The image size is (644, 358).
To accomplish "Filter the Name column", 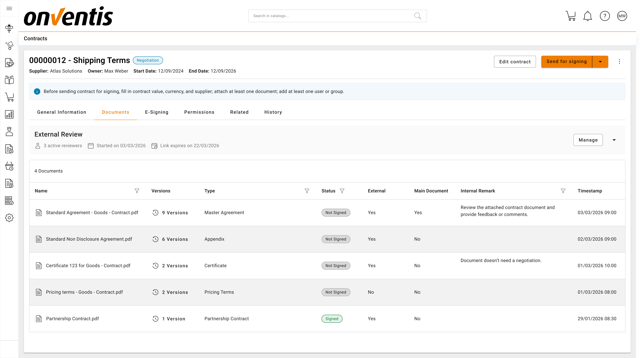I will [137, 191].
